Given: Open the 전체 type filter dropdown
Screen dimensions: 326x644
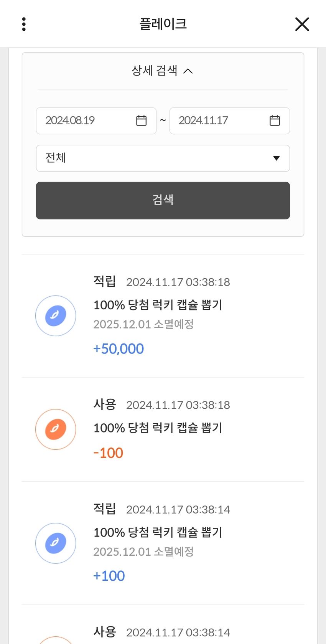Looking at the screenshot, I should [163, 158].
